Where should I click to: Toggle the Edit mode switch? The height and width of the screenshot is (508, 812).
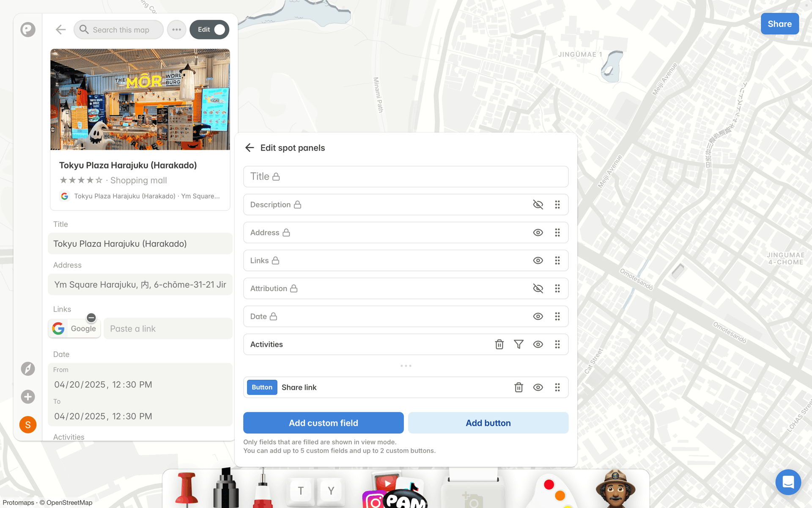click(209, 30)
